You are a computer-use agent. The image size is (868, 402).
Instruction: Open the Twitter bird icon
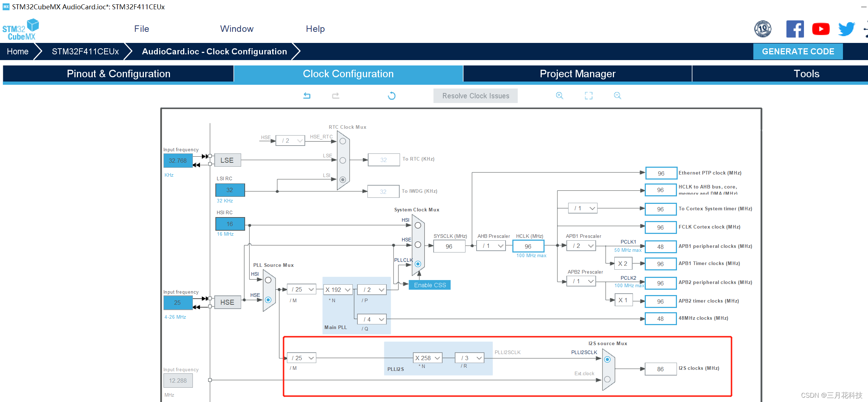[846, 29]
